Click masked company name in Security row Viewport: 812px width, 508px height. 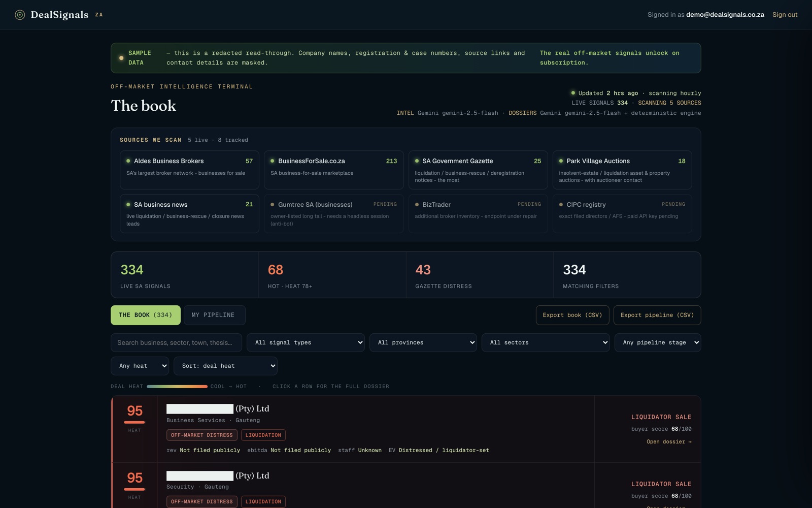click(200, 476)
